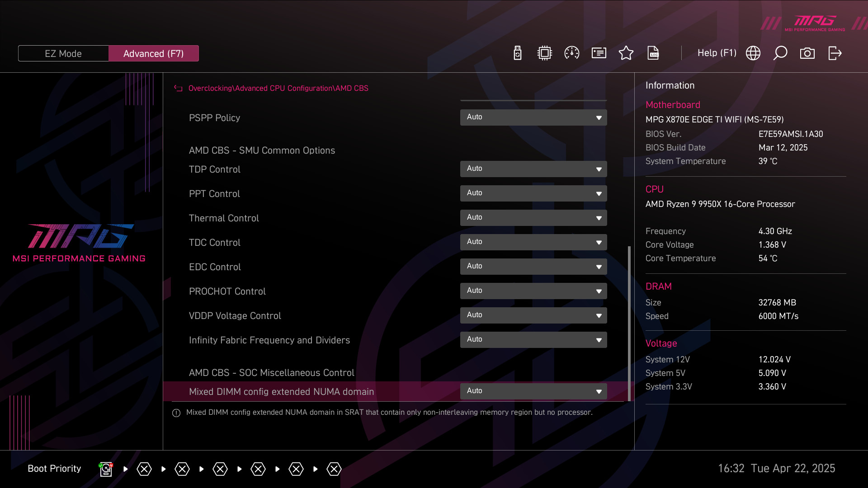Open the VDDP Voltage Control dropdown
Viewport: 868px width, 488px height.
pos(533,315)
